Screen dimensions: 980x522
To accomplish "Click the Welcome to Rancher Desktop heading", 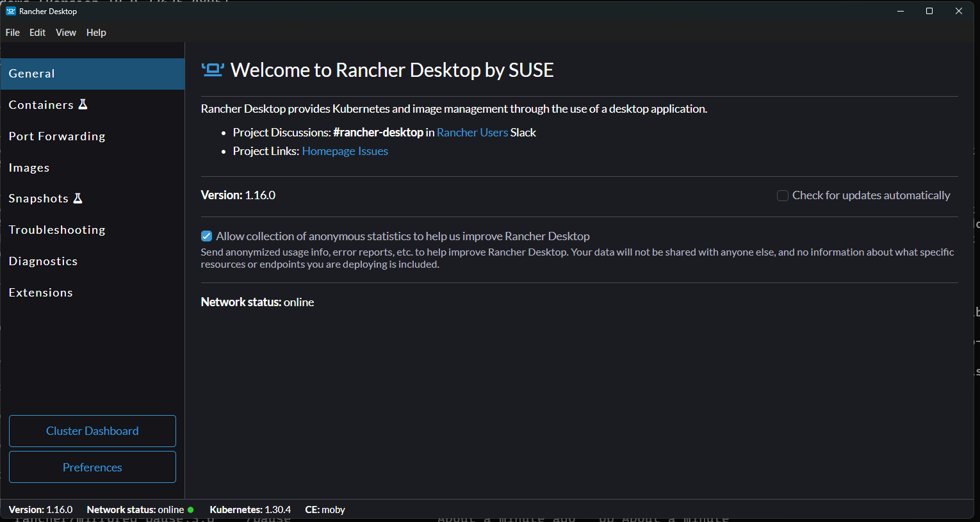I will [392, 70].
